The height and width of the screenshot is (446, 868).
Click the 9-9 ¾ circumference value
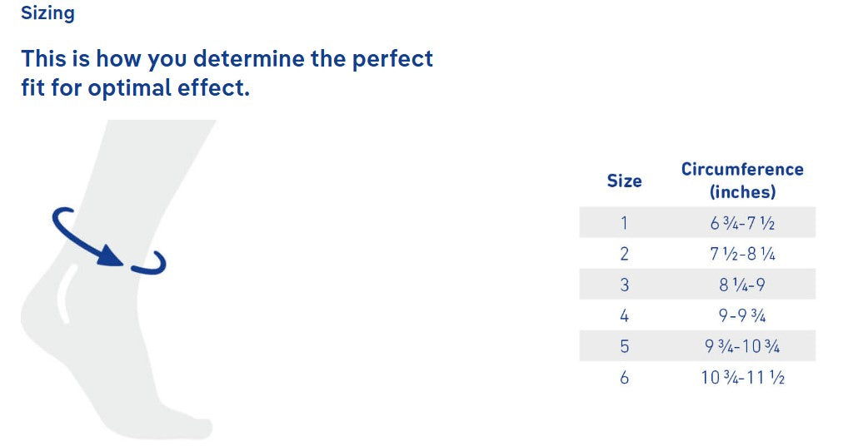click(x=742, y=315)
